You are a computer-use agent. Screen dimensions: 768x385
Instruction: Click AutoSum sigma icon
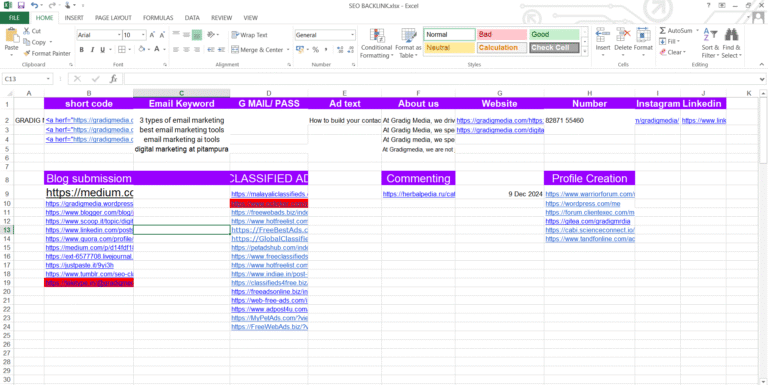663,31
